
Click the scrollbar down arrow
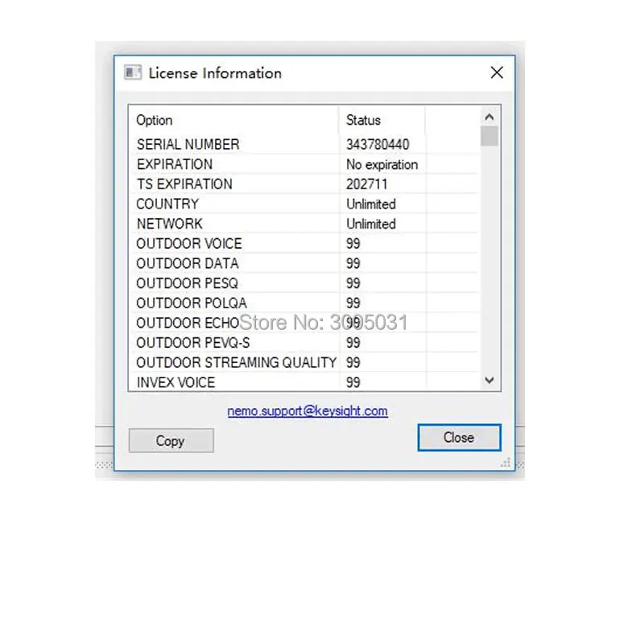489,380
